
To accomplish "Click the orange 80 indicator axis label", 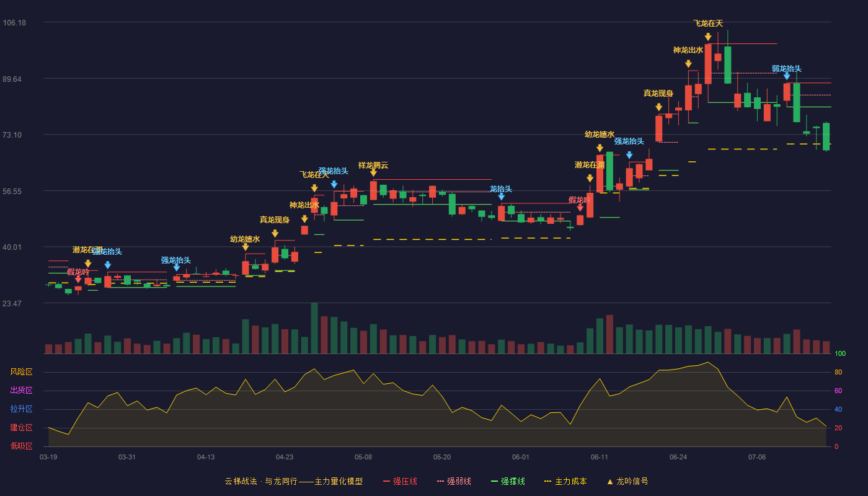I will click(x=838, y=372).
